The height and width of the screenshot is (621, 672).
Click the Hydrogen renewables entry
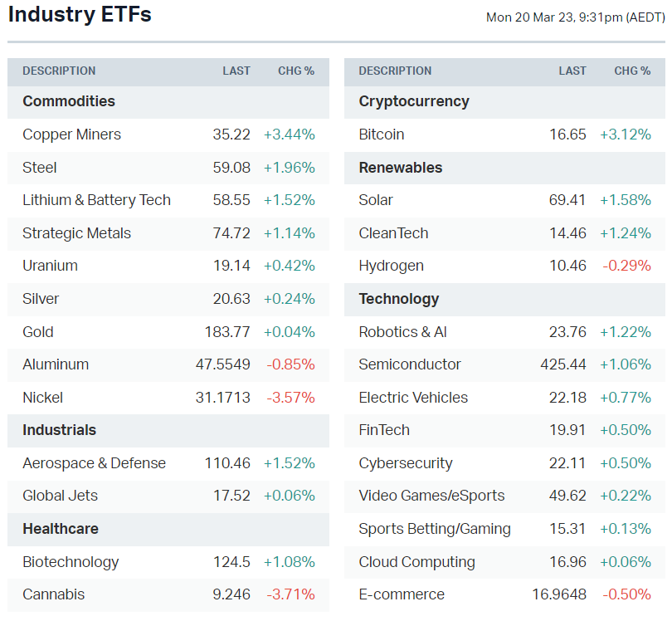(391, 266)
